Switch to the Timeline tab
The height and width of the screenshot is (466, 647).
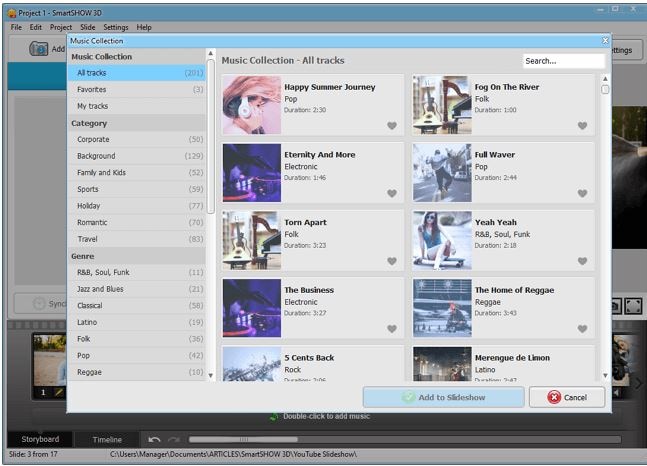tap(107, 440)
